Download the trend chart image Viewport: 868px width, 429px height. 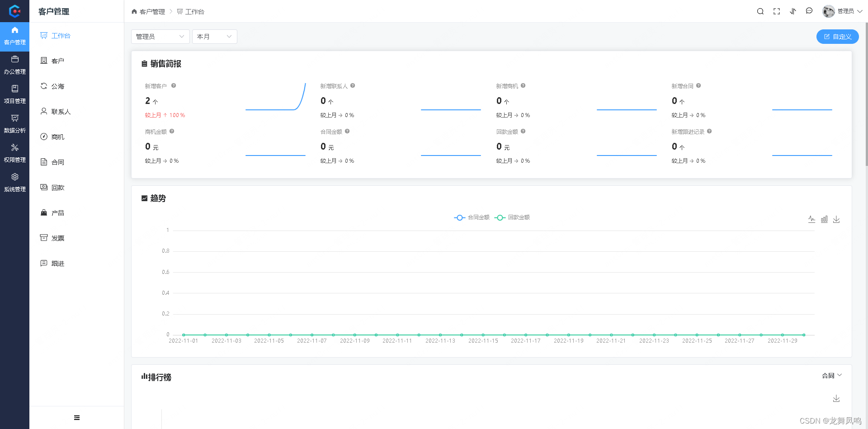[x=836, y=219]
